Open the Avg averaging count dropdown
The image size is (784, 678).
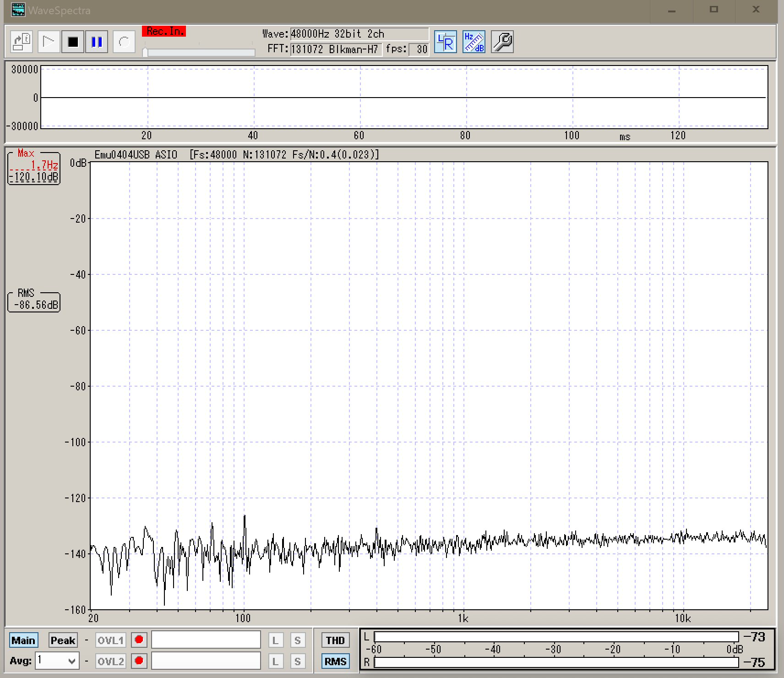pyautogui.click(x=57, y=661)
